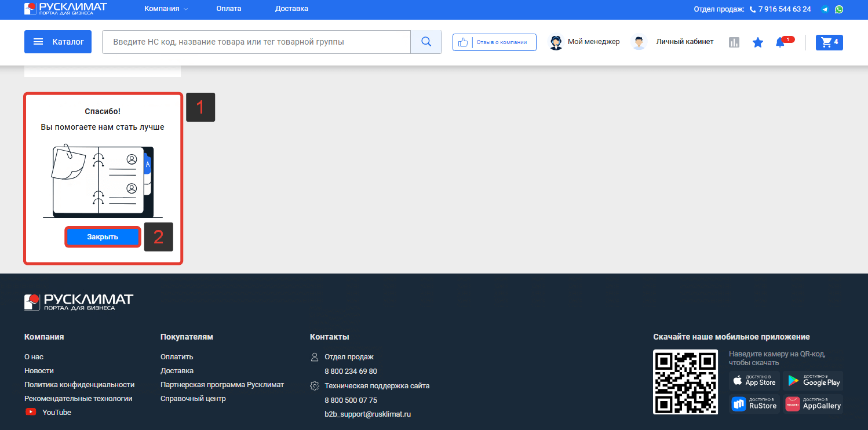This screenshot has width=868, height=430.
Task: Click the personal account avatar icon
Action: (639, 42)
